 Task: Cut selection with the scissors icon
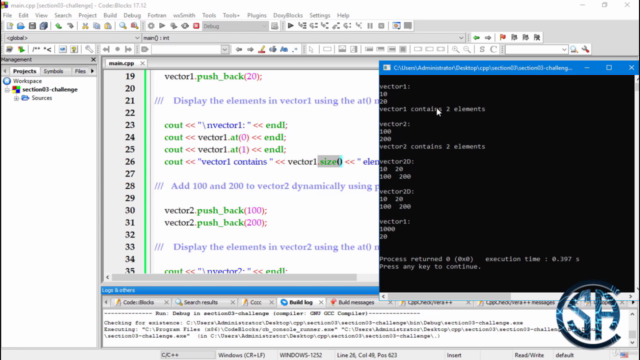pos(85,26)
